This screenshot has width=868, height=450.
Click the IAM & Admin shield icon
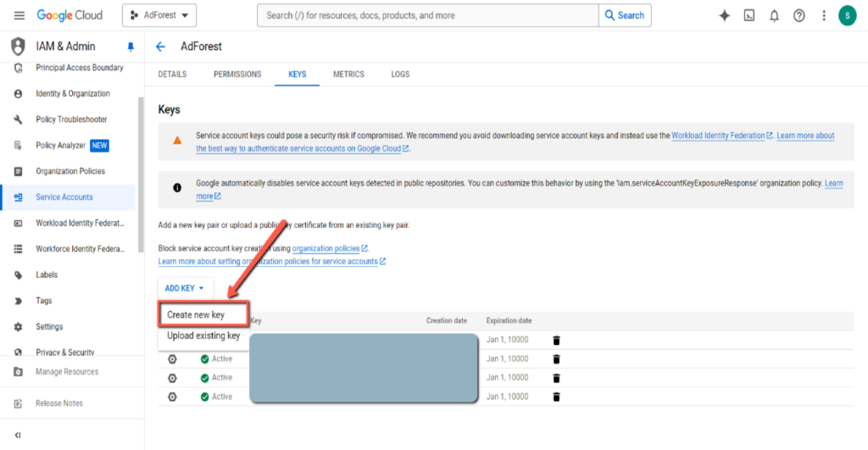19,47
